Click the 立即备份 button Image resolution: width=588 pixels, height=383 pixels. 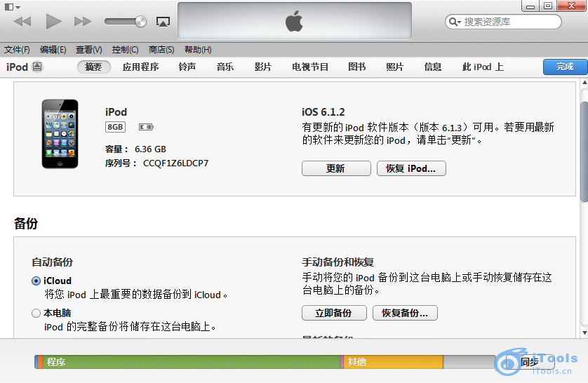pos(334,313)
